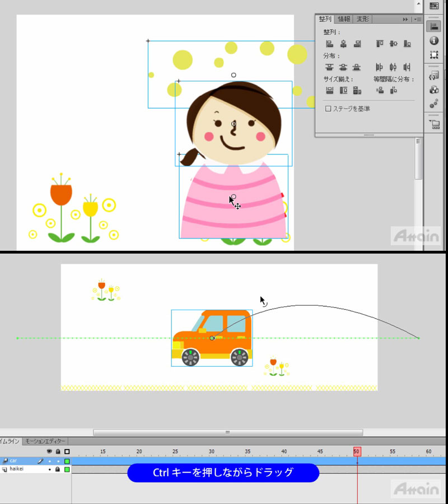Click the car layer outline color swatch
448x504 pixels.
[67, 461]
